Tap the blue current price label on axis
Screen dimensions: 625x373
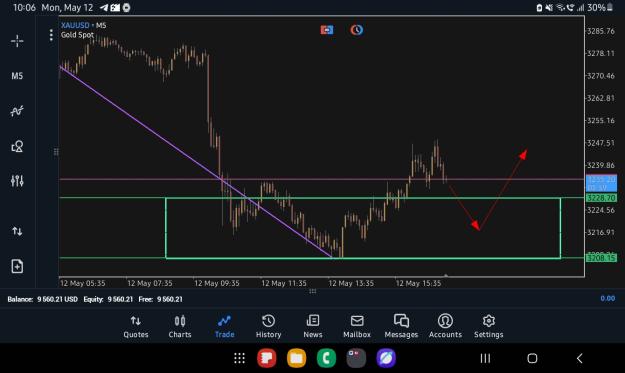[x=601, y=183]
